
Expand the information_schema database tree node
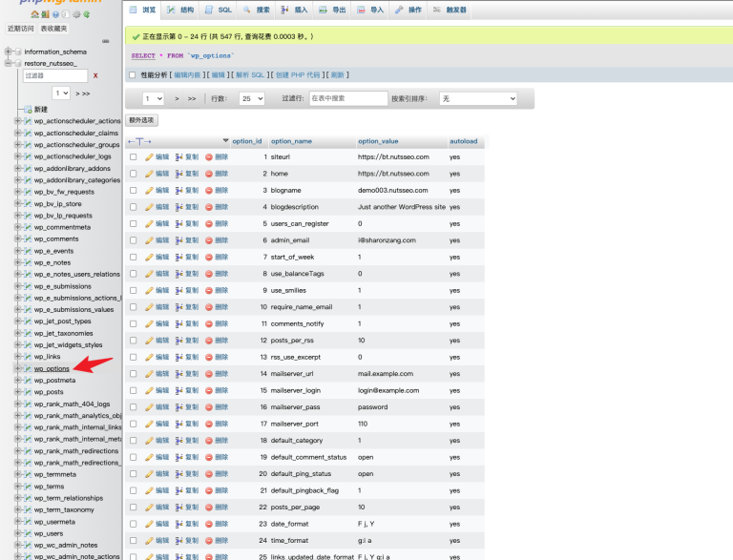[x=8, y=52]
